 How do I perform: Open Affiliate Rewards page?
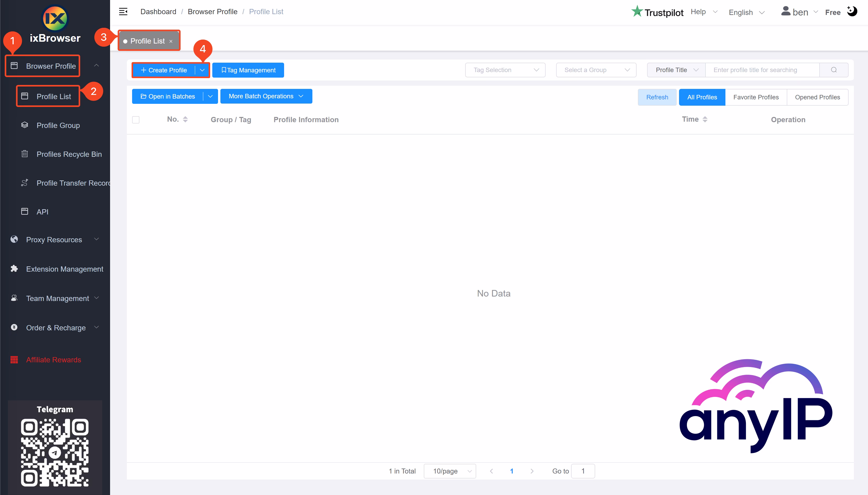[x=53, y=359]
